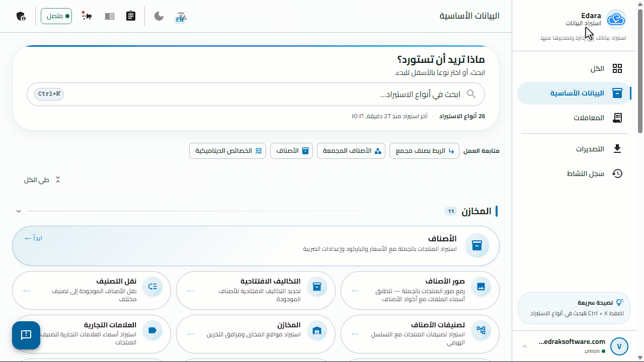
Task: Expand the union account menu chevron
Action: tap(525, 346)
